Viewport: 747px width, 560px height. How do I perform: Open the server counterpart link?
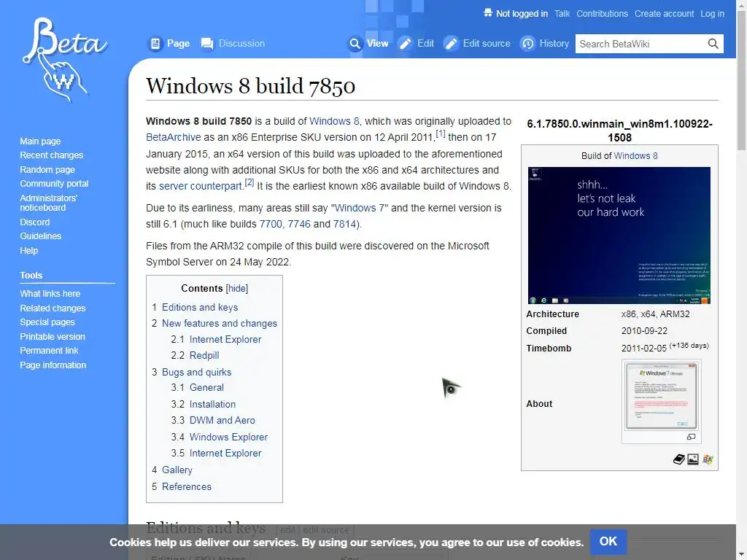coord(201,186)
